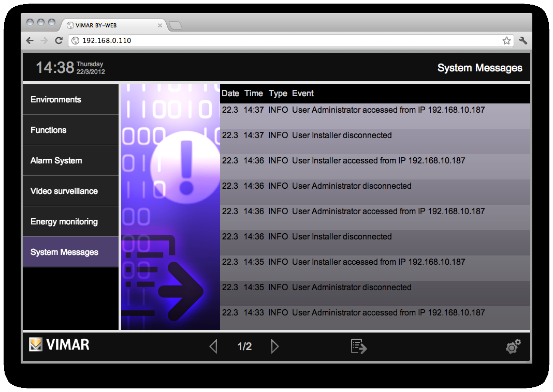
Task: Reload the page with the refresh icon
Action: (x=59, y=40)
